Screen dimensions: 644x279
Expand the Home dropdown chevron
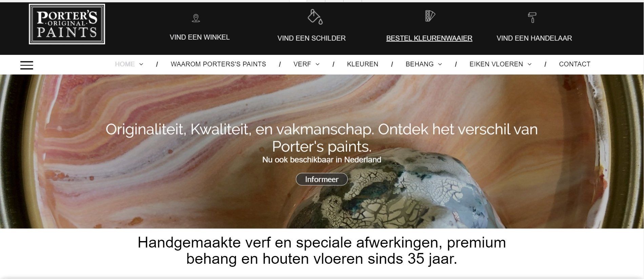[x=141, y=64]
